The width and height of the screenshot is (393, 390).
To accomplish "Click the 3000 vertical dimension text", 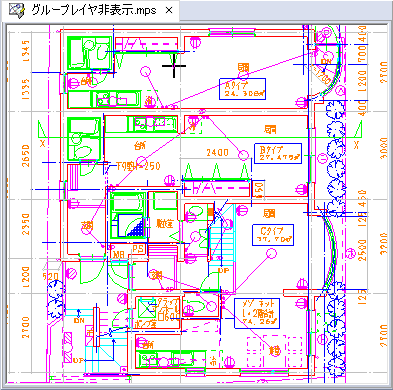I will pos(384,148).
